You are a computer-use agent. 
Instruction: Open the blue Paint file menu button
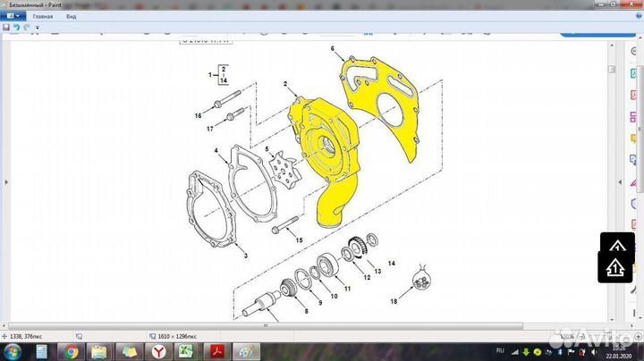click(x=13, y=16)
